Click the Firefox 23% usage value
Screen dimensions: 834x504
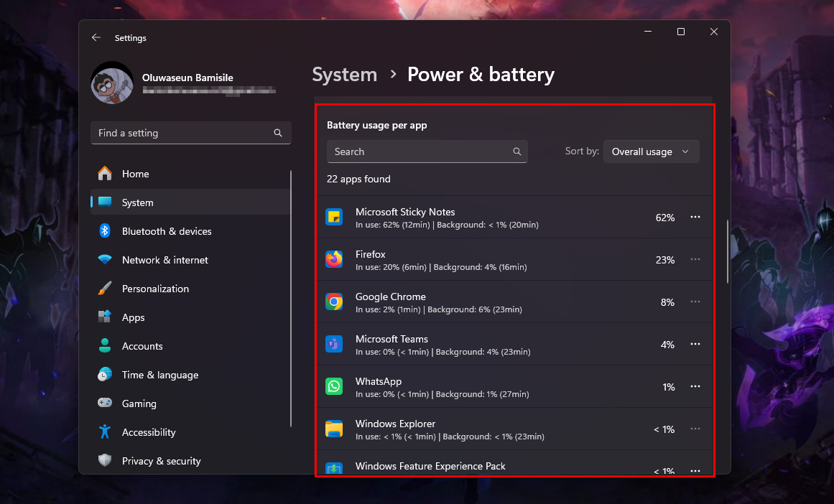point(665,260)
